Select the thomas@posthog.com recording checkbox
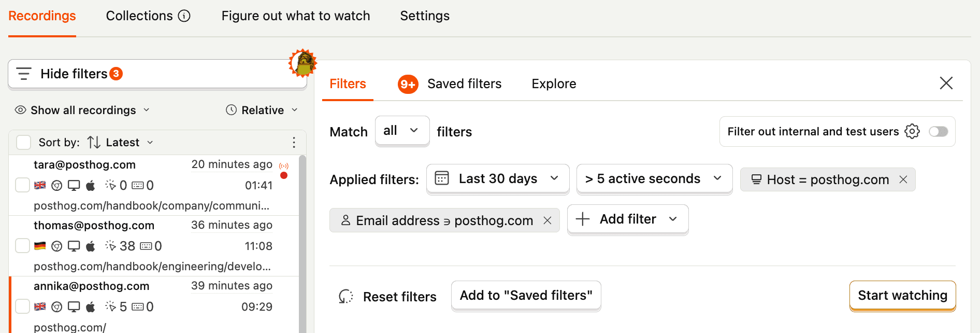Image resolution: width=980 pixels, height=333 pixels. (22, 246)
